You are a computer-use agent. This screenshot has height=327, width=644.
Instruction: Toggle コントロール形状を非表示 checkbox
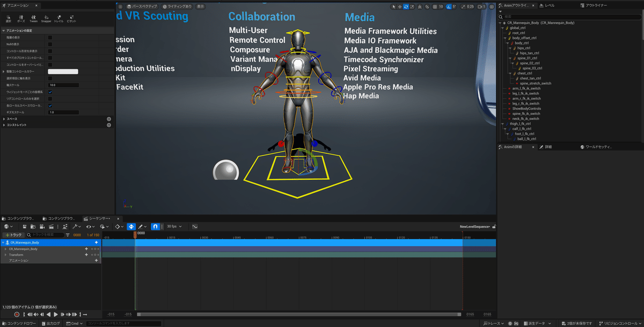click(50, 51)
